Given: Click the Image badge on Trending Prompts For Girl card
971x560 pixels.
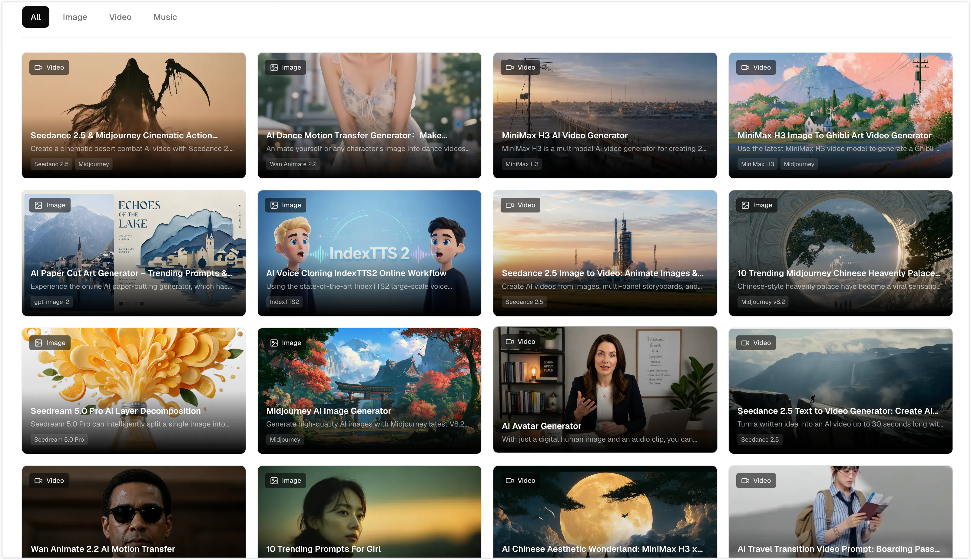Looking at the screenshot, I should pos(285,480).
